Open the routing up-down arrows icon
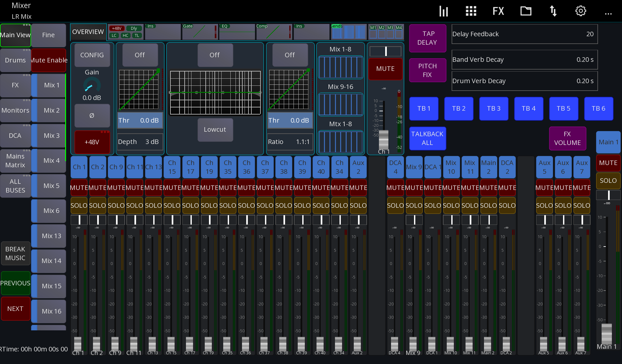The image size is (622, 364). tap(553, 11)
